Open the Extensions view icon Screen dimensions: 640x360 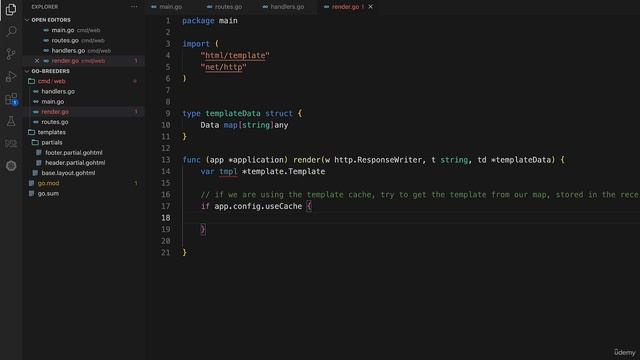[x=11, y=99]
